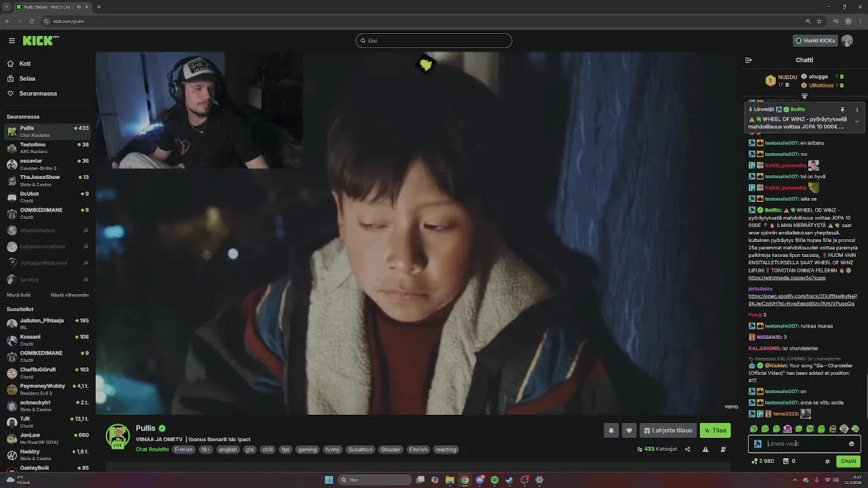The width and height of the screenshot is (868, 488).
Task: Click NUDDU in the chat leaderboard
Action: 787,77
